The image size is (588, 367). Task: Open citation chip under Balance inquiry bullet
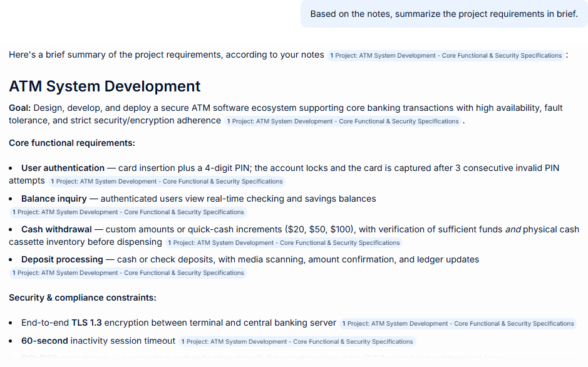click(x=128, y=212)
